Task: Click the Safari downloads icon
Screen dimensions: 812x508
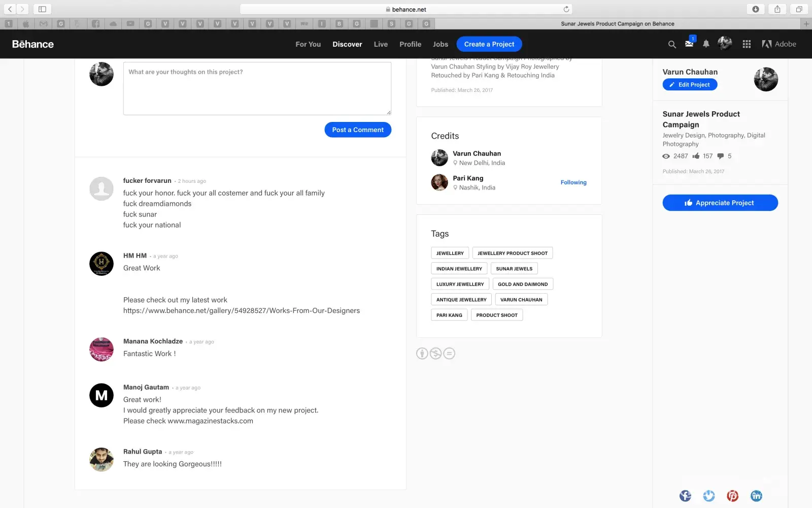Action: pos(755,9)
